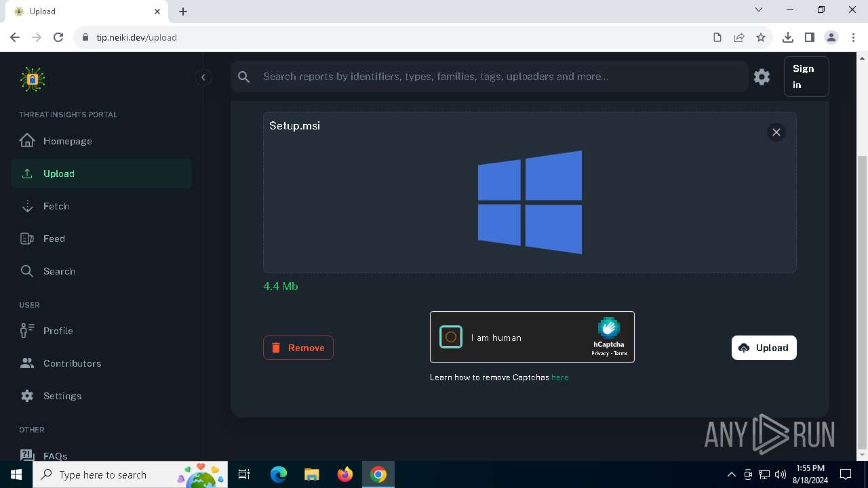Open the Fetch page
The width and height of the screenshot is (868, 488).
pyautogui.click(x=101, y=206)
